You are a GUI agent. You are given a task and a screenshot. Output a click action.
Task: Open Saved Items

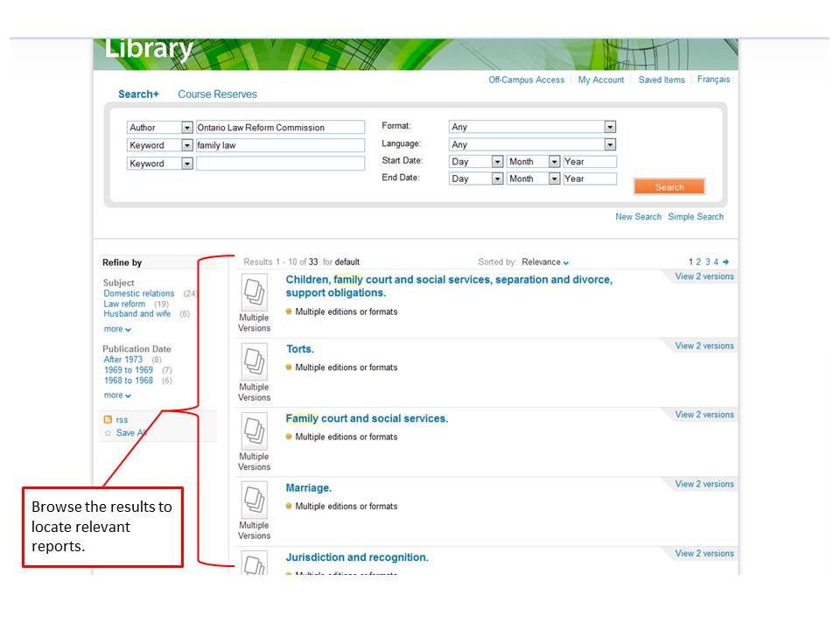click(x=661, y=80)
